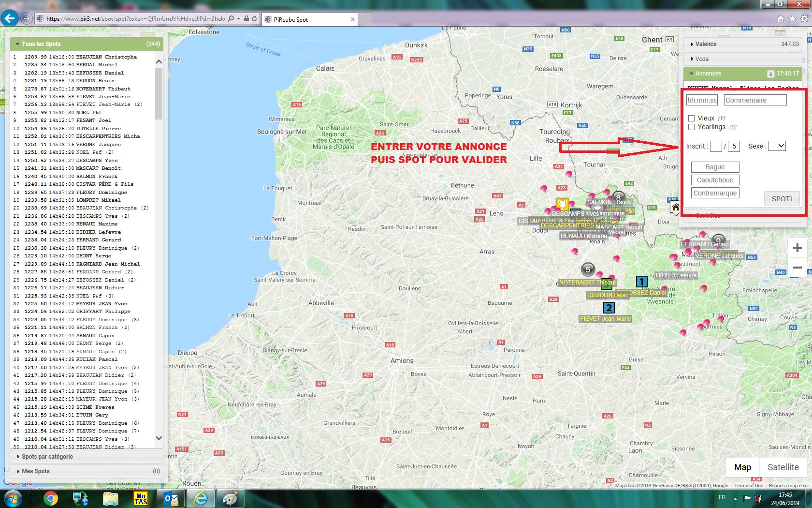Open the MoTAS app in taskbar
The image size is (812, 508).
tap(141, 498)
